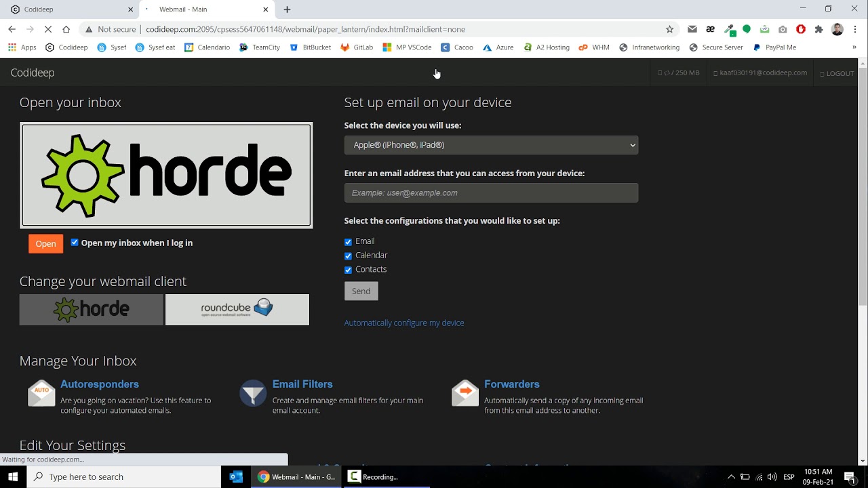The image size is (868, 488).
Task: Expand the device selection dropdown
Action: [x=491, y=145]
